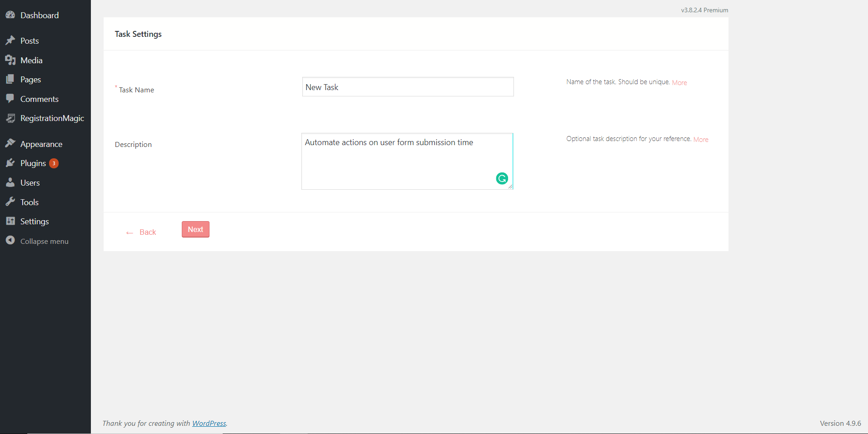
Task: Open the More link beside task name help
Action: pyautogui.click(x=679, y=82)
